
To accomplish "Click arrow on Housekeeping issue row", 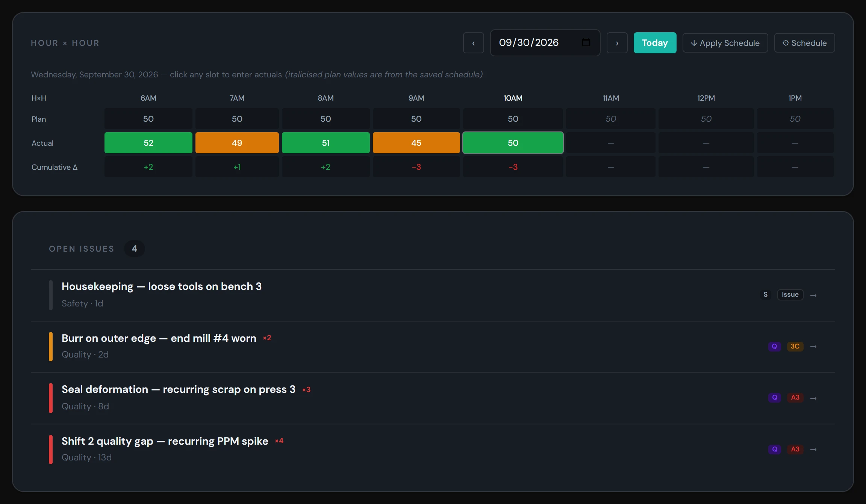I will (813, 295).
